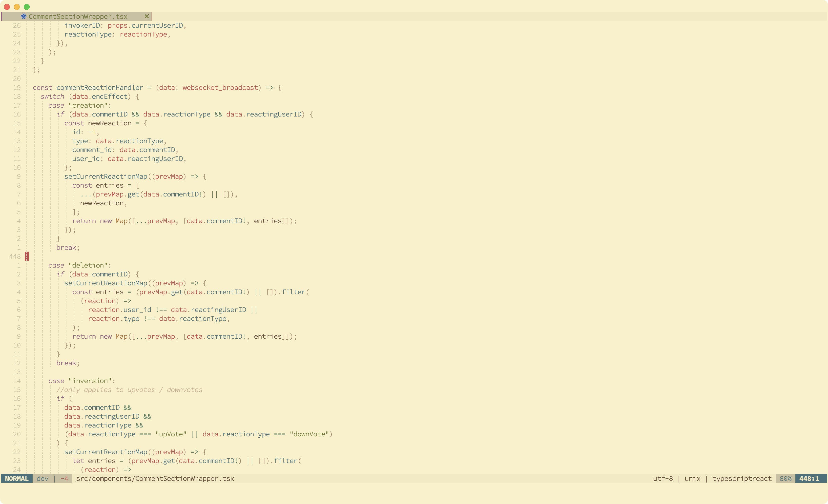Click the typescriptreact filetype indicator
This screenshot has width=828, height=504.
click(742, 479)
